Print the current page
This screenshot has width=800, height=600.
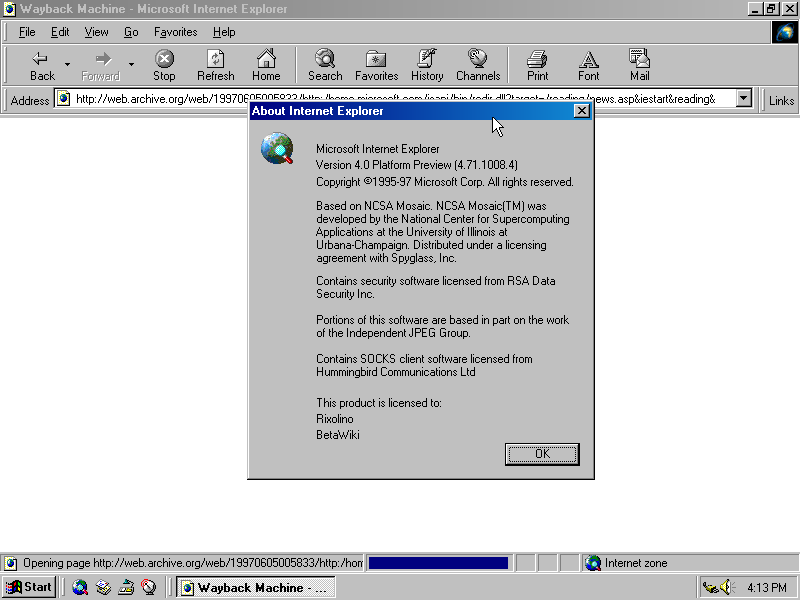[537, 65]
